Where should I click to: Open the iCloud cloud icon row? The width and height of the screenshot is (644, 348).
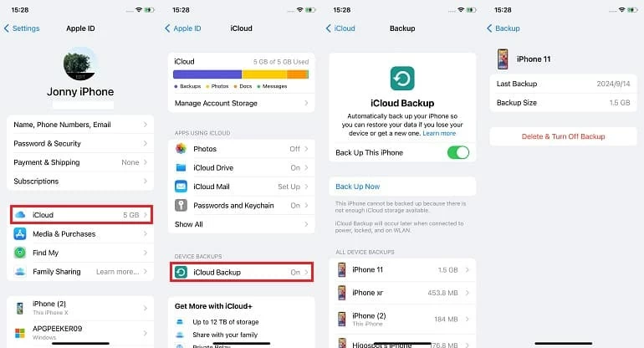(81, 215)
